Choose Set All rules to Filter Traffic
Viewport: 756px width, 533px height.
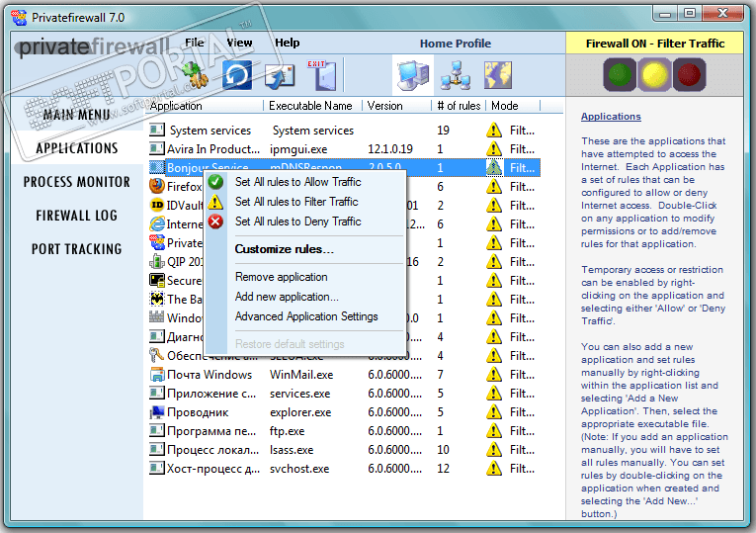coord(296,202)
